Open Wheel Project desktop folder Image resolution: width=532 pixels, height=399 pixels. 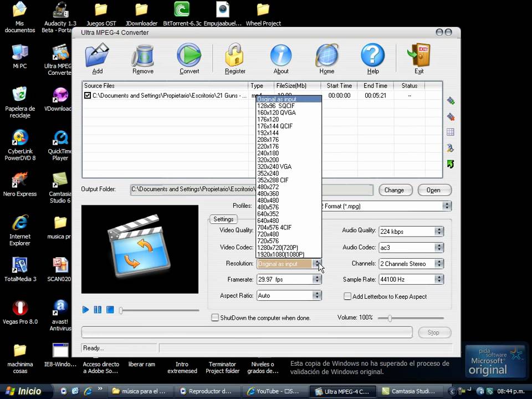[263, 9]
